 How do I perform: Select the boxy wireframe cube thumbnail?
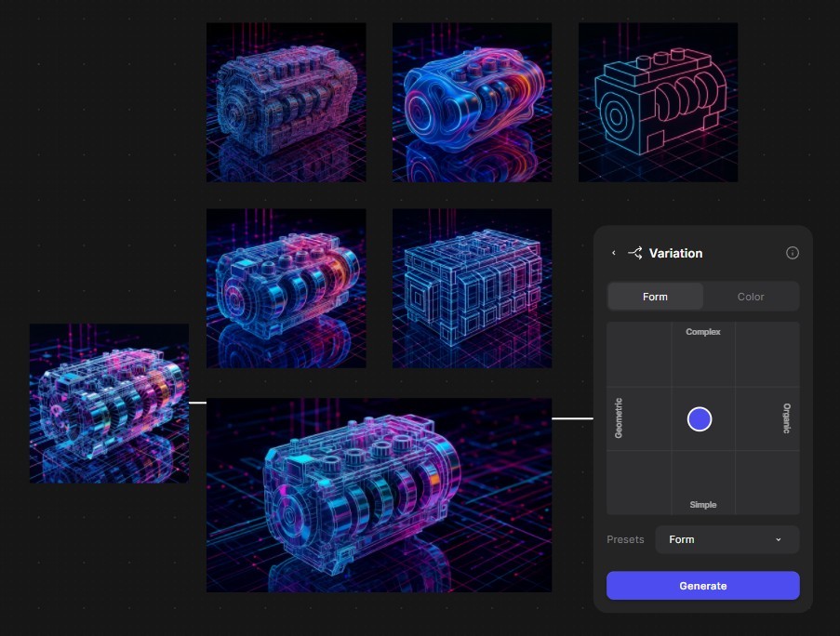(x=472, y=288)
